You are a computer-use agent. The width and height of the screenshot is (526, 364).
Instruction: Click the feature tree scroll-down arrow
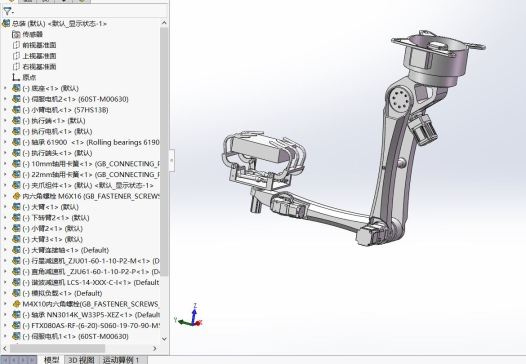(x=164, y=339)
